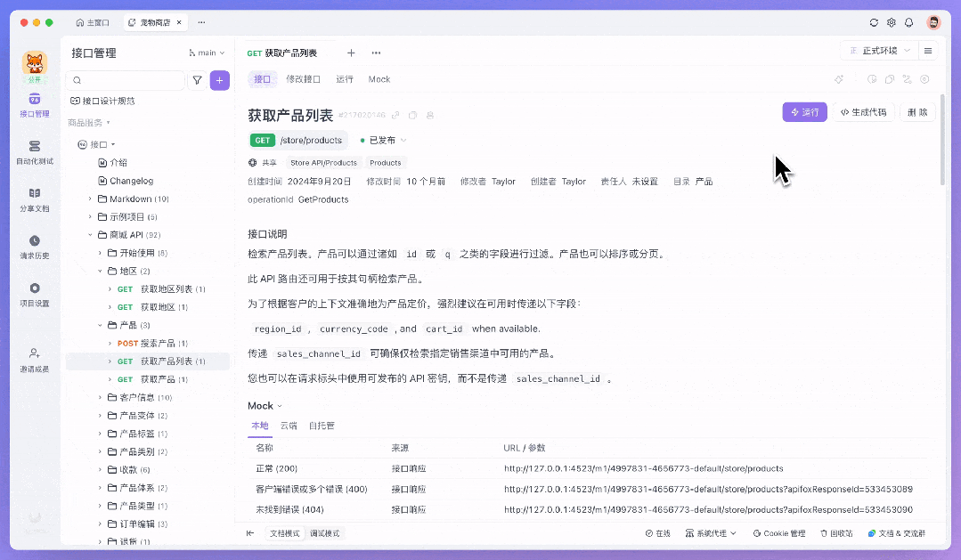Viewport: 961px width, 560px height.
Task: Select the 本地 Mock tab
Action: point(259,426)
